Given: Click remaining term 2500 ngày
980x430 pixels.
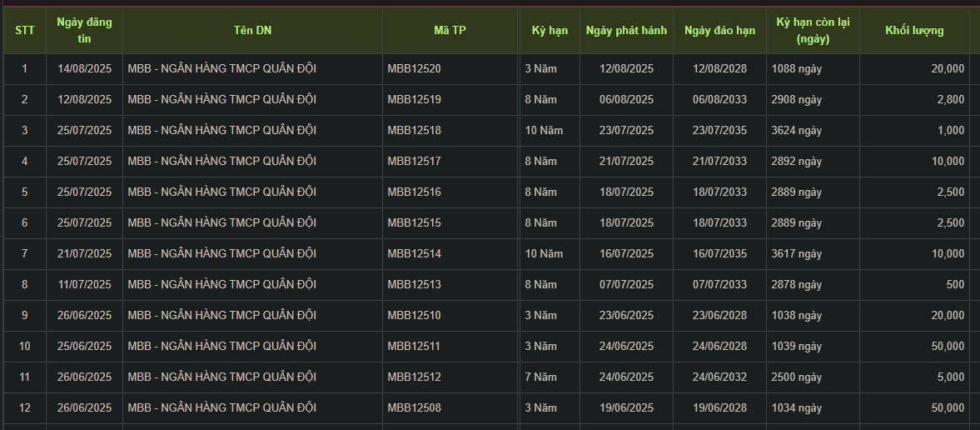Looking at the screenshot, I should coord(796,377).
